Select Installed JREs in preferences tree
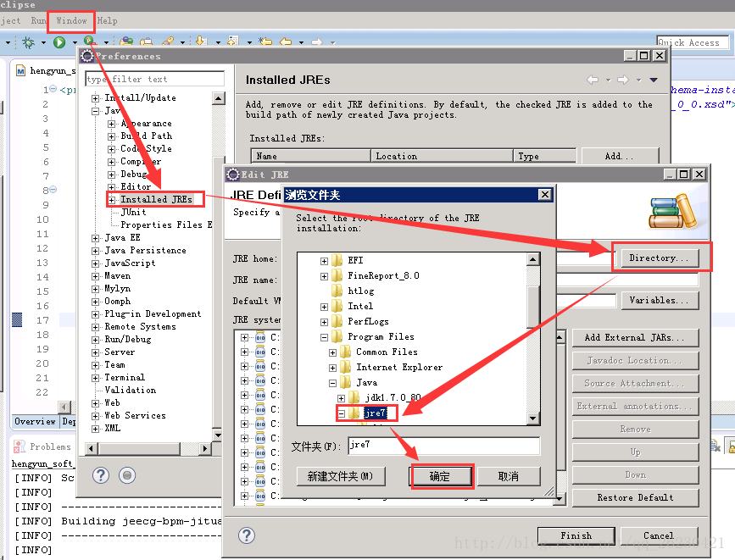Image resolution: width=735 pixels, height=560 pixels. 155,200
